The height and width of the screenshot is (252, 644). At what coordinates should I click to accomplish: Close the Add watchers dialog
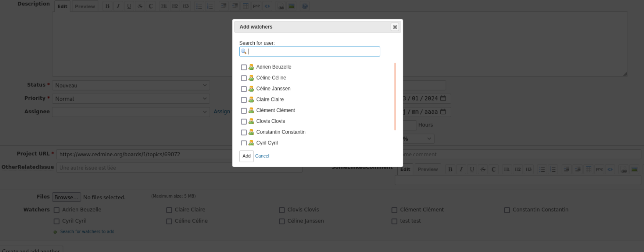pos(395,27)
